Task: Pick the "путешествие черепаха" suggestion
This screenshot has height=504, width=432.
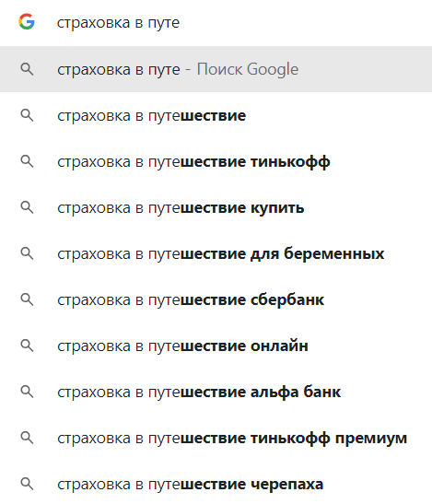Action: (216, 484)
